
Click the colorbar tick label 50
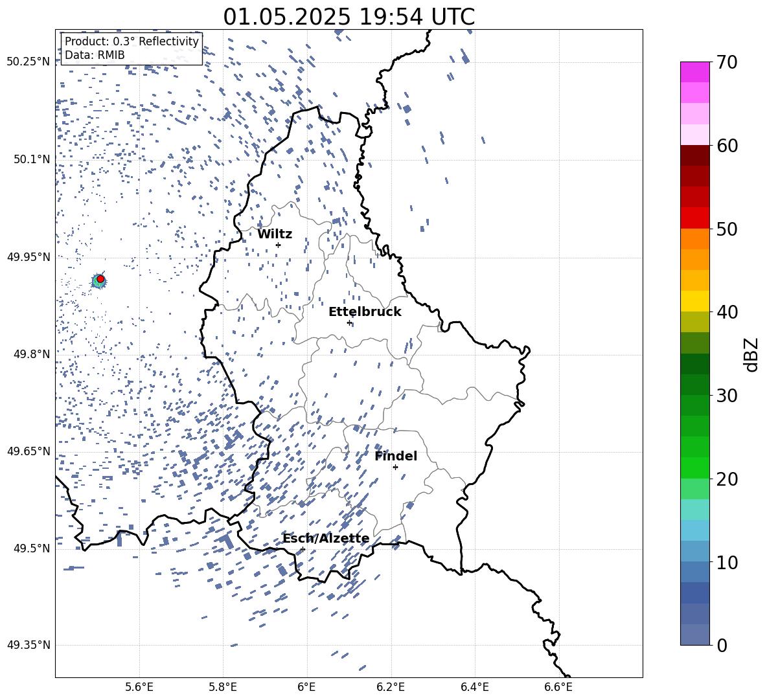coord(727,229)
